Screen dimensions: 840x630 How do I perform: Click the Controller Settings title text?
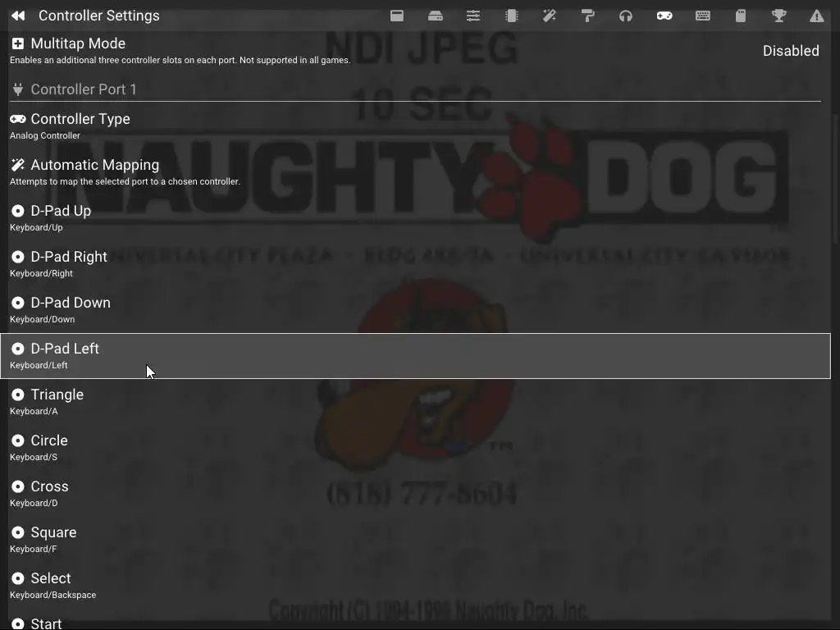pyautogui.click(x=99, y=16)
